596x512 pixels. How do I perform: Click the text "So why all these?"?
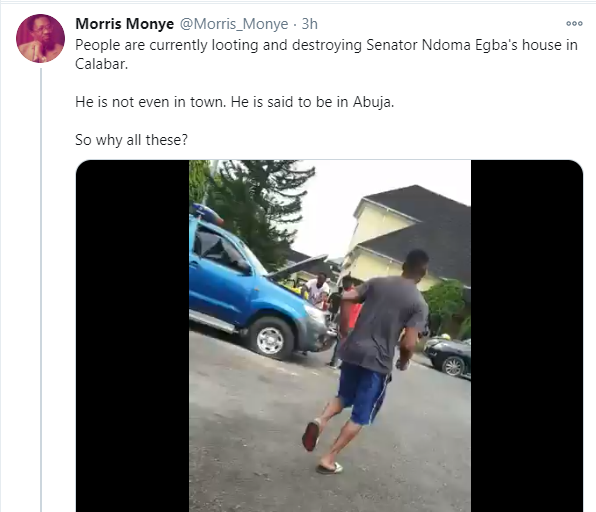pyautogui.click(x=132, y=140)
